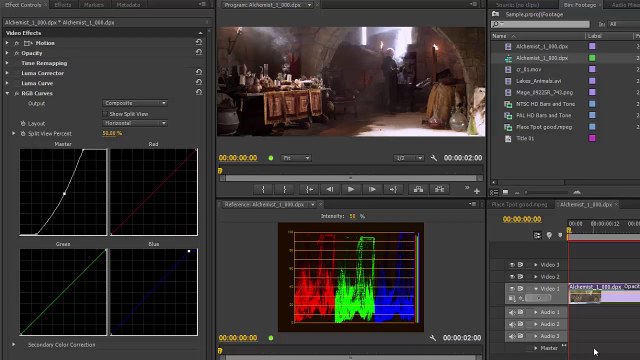The height and width of the screenshot is (360, 640).
Task: Expand the Motion effect properties
Action: pos(7,43)
